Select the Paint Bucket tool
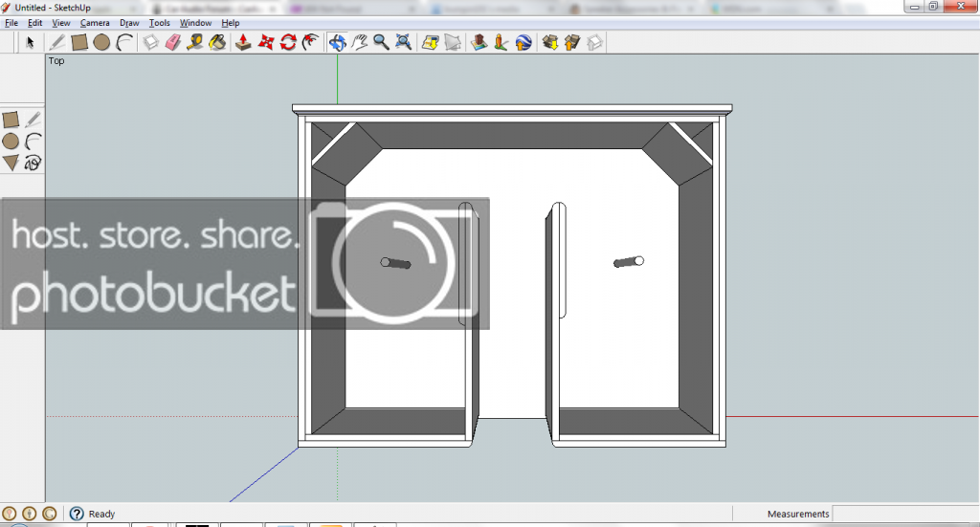This screenshot has width=980, height=527. coord(217,42)
